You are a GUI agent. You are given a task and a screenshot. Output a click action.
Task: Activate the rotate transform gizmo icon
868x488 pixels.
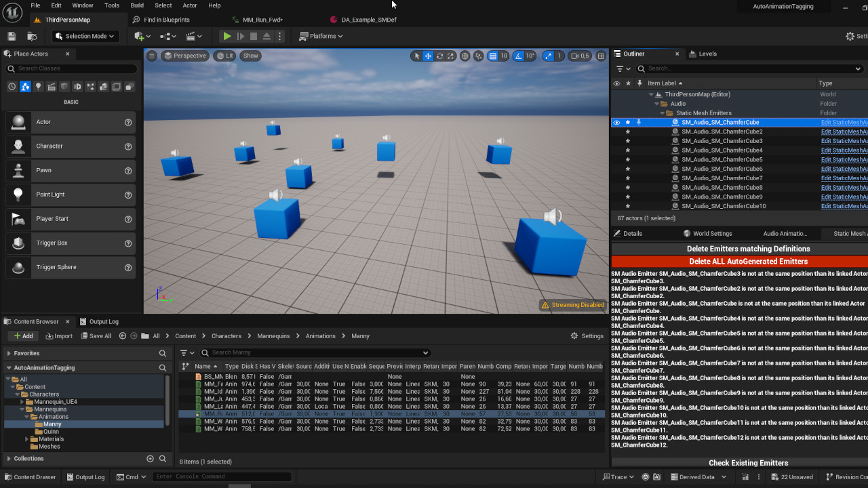(x=440, y=56)
